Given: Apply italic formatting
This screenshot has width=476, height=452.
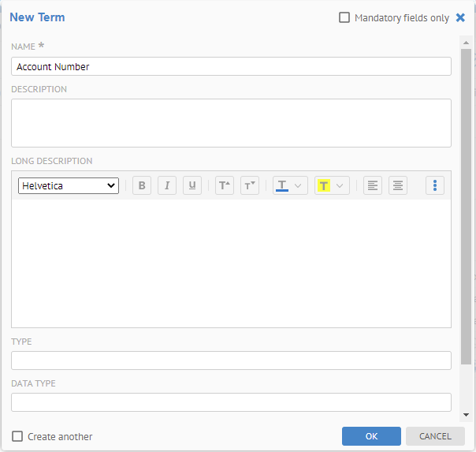Looking at the screenshot, I should (x=167, y=186).
